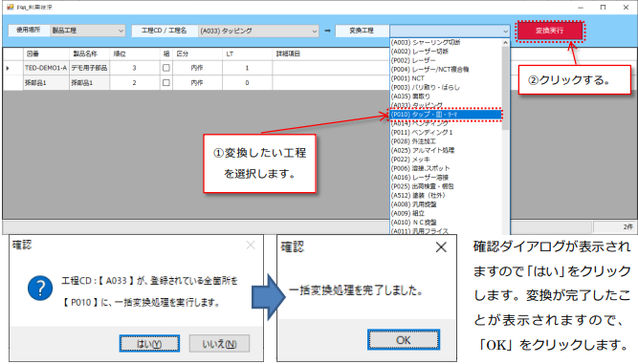Image resolution: width=638 pixels, height=364 pixels.
Task: Tick the 組 checkbox for TED-DEMO1-A row
Action: pos(166,68)
